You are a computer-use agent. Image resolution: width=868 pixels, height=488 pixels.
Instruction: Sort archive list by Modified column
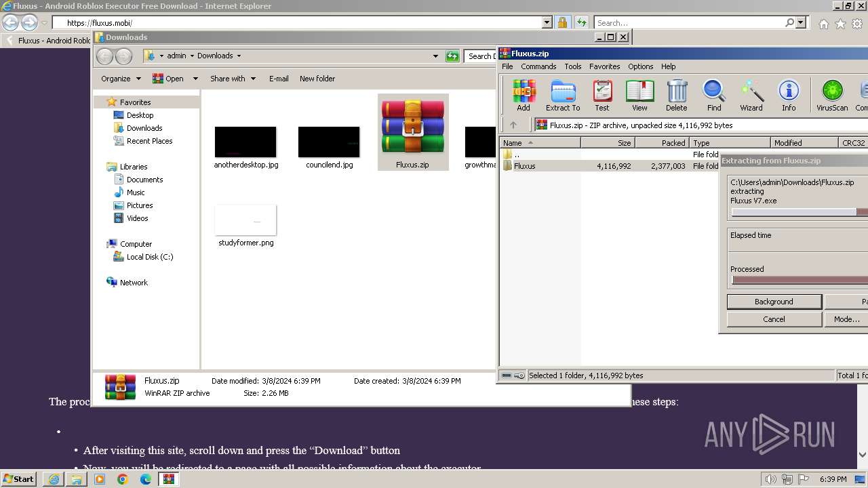[804, 143]
